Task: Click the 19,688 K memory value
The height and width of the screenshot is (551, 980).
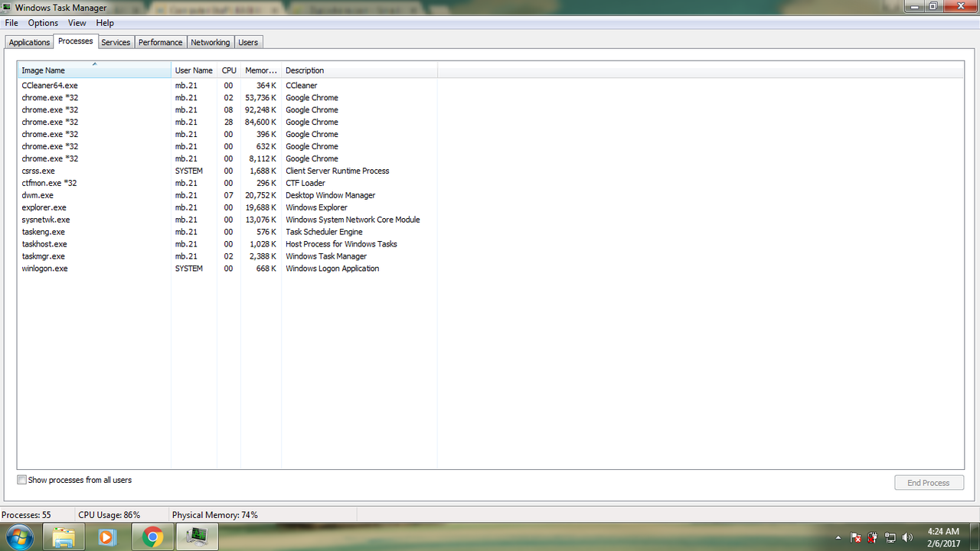Action: click(261, 208)
